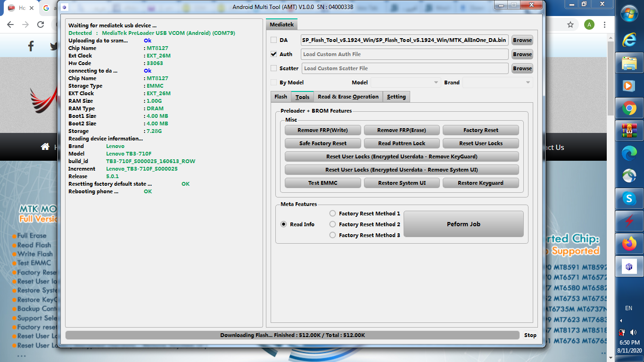644x362 pixels.
Task: Click the Remove FRP(Write) button
Action: [x=323, y=130]
